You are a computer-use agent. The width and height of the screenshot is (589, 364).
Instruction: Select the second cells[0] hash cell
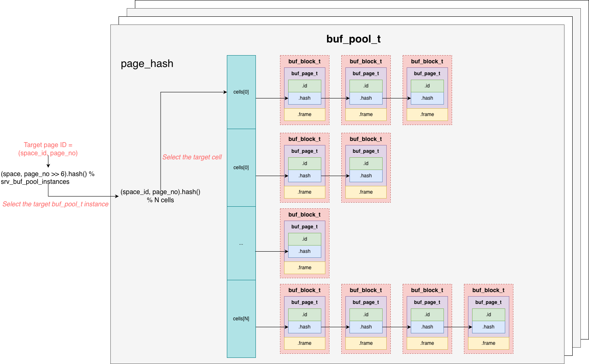[241, 167]
